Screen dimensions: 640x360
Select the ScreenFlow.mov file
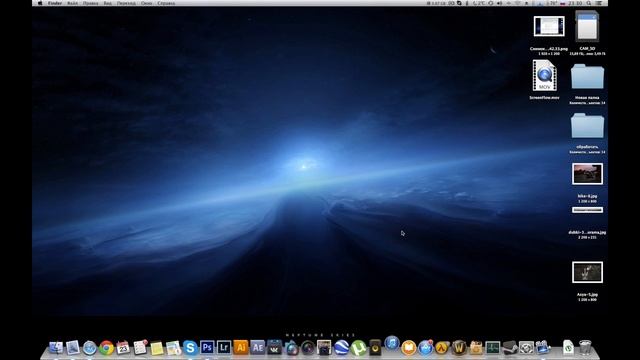[544, 76]
